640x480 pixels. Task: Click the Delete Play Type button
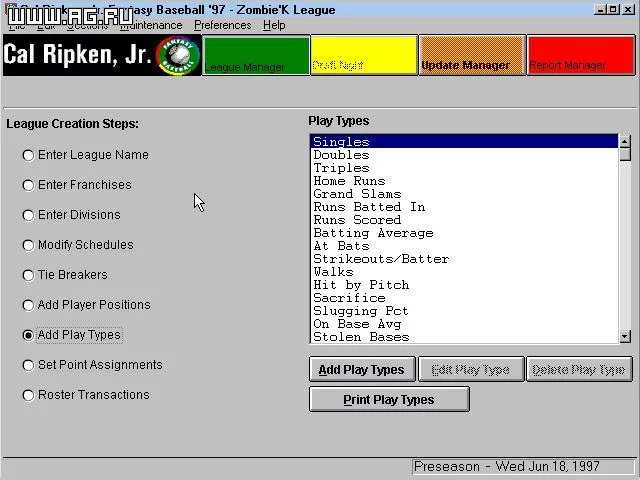pyautogui.click(x=579, y=369)
